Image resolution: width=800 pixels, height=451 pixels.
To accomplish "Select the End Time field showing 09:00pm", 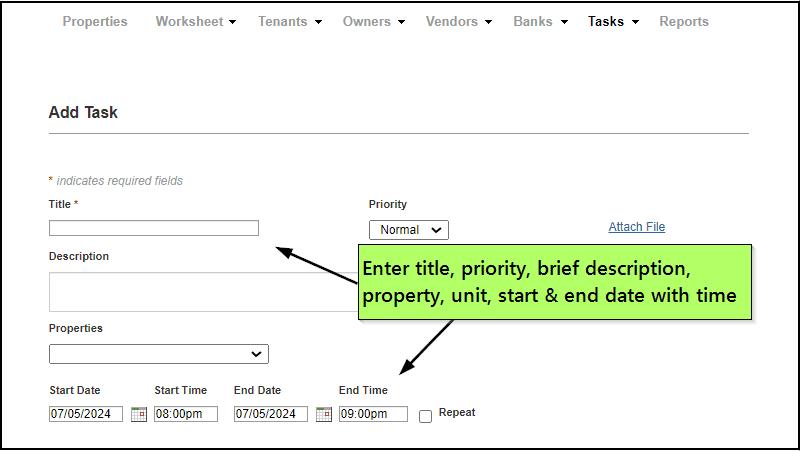I will 373,414.
